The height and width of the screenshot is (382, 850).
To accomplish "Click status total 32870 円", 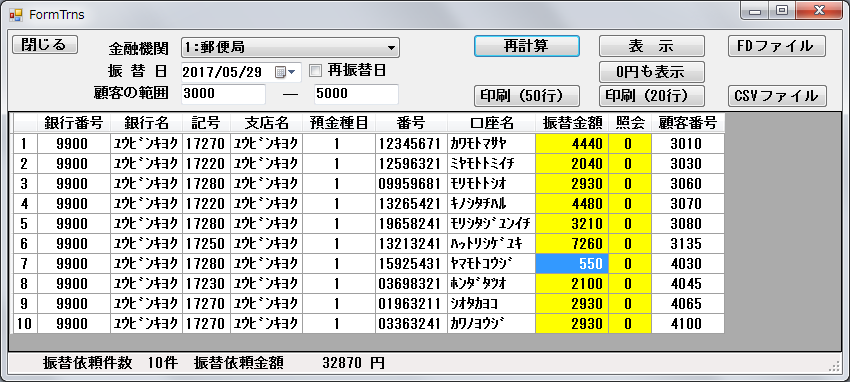I will (353, 362).
